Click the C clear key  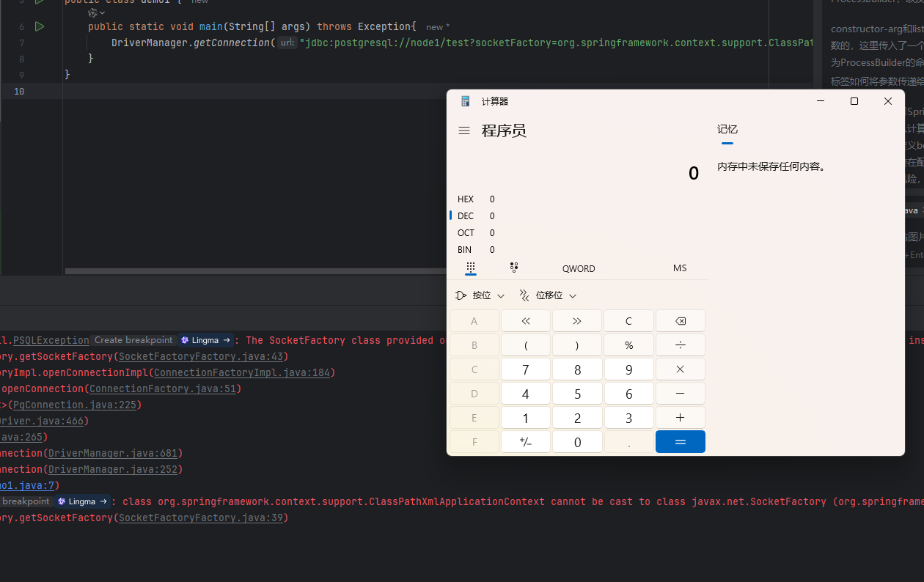(x=628, y=321)
